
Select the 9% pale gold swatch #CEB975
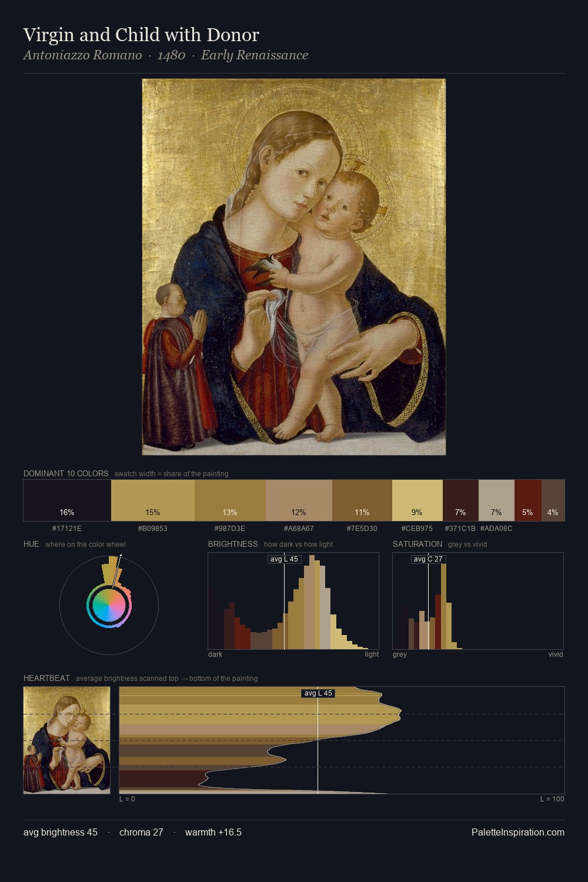(417, 500)
